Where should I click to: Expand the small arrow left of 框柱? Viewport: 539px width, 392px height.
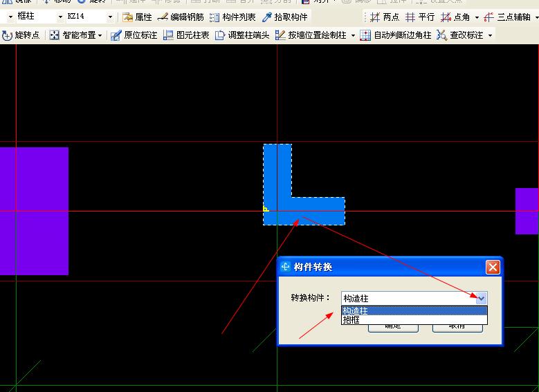tap(10, 17)
